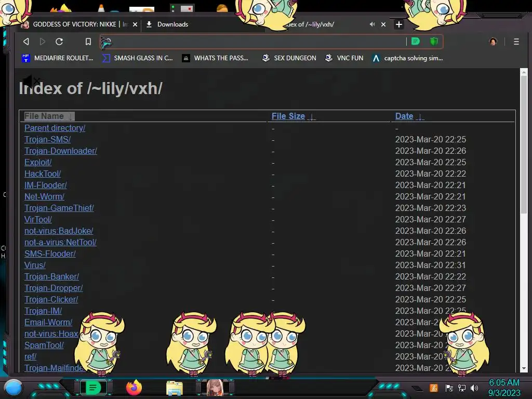This screenshot has height=399, width=532.
Task: Open the ref/ folder link
Action: click(31, 356)
